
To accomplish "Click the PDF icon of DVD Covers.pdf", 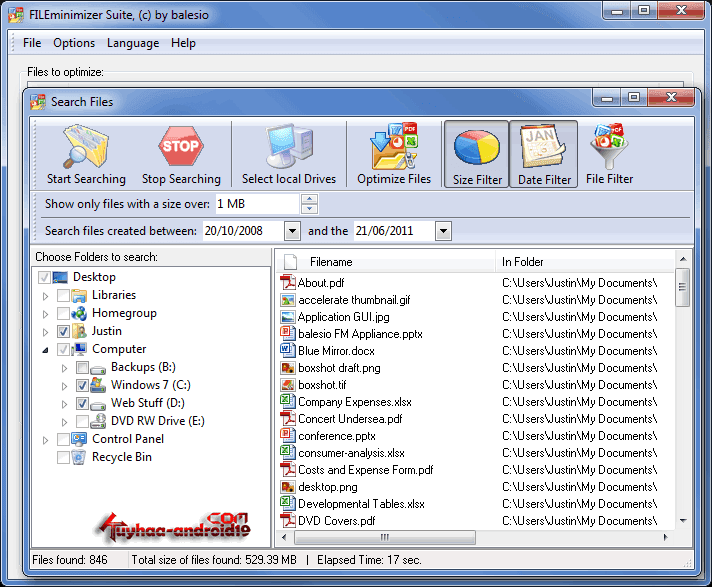I will point(287,520).
